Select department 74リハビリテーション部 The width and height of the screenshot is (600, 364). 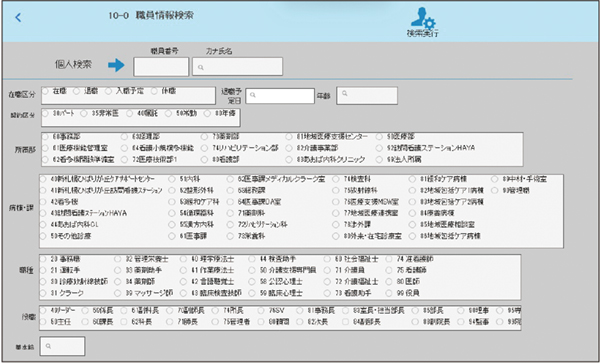(x=205, y=148)
